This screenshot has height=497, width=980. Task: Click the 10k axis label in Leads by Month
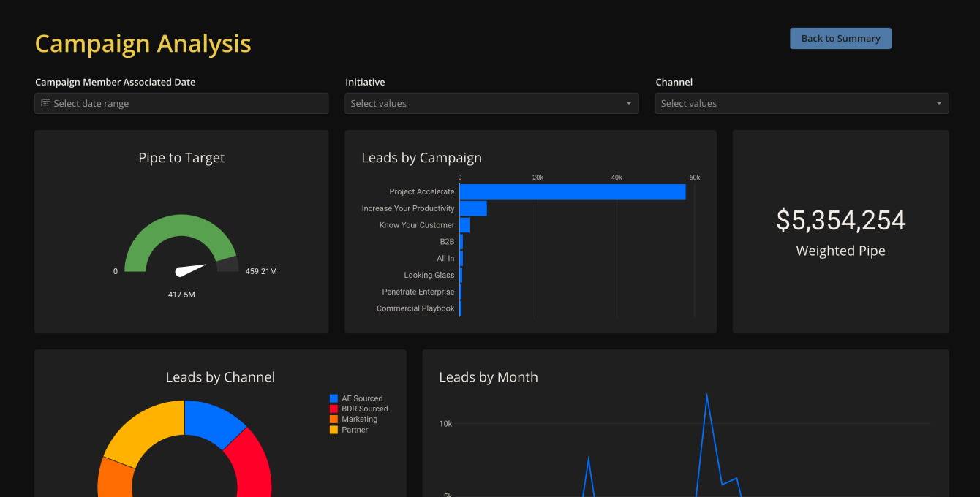click(x=445, y=424)
